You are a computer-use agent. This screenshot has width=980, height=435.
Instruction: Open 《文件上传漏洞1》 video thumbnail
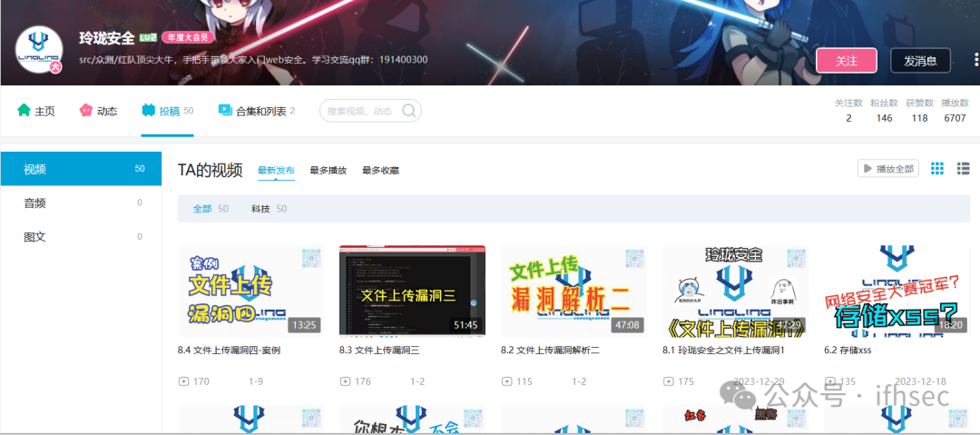735,291
